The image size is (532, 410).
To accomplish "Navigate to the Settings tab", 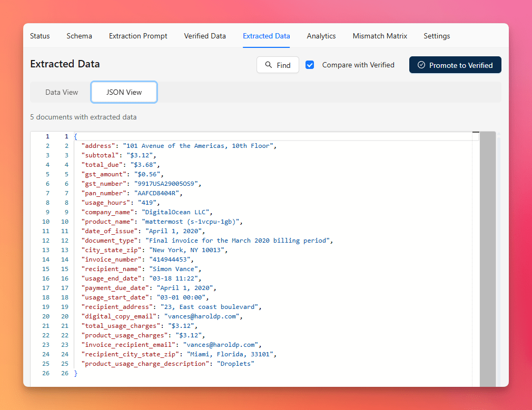I will (x=437, y=36).
